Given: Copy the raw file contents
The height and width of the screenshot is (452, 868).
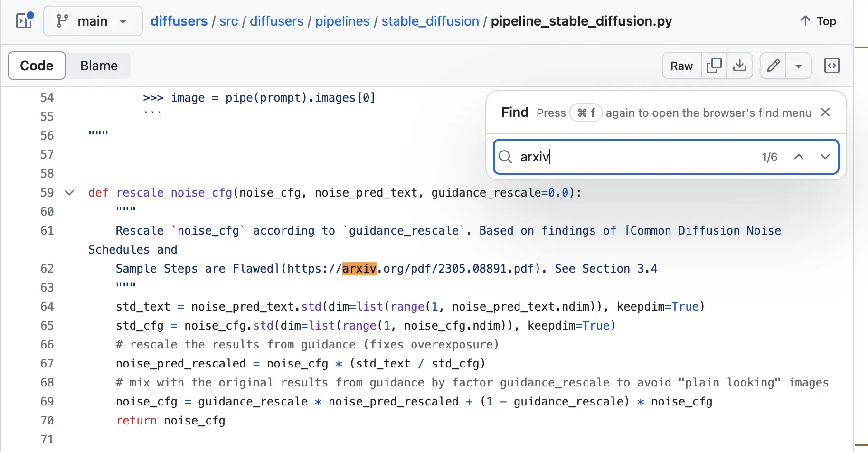Looking at the screenshot, I should [x=714, y=66].
